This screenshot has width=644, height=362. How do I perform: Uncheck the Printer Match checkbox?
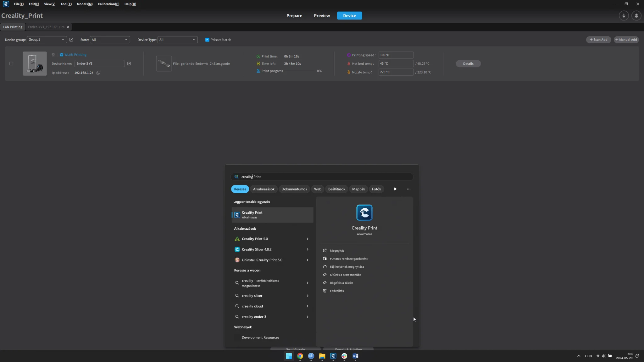207,40
